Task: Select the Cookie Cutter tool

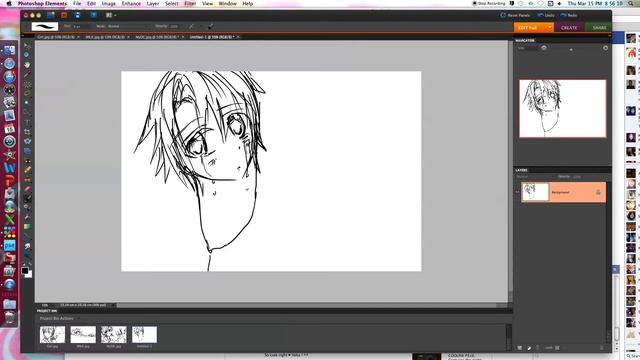Action: tap(27, 141)
